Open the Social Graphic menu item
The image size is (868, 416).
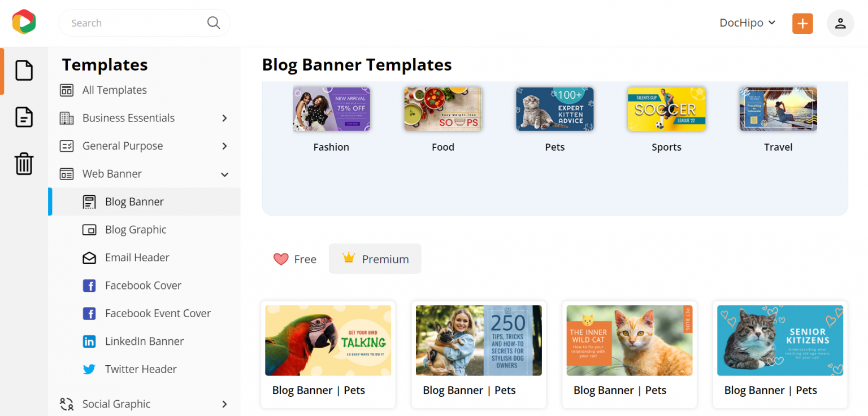tap(116, 404)
